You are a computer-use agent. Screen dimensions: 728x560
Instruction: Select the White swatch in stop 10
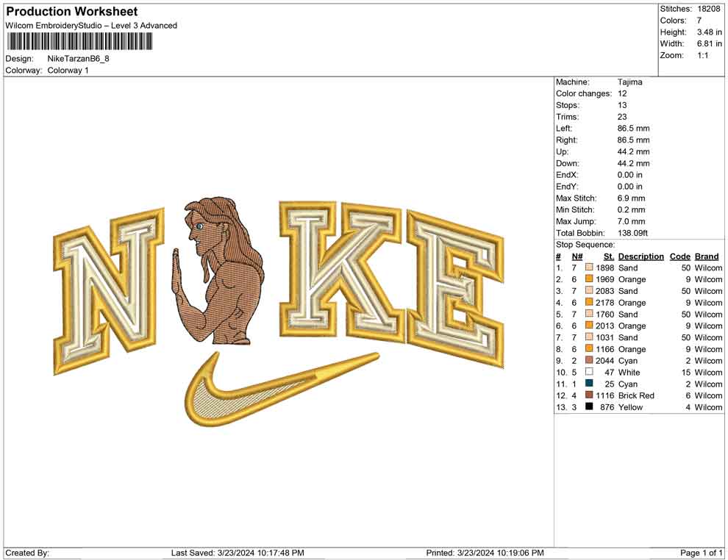[x=589, y=372]
